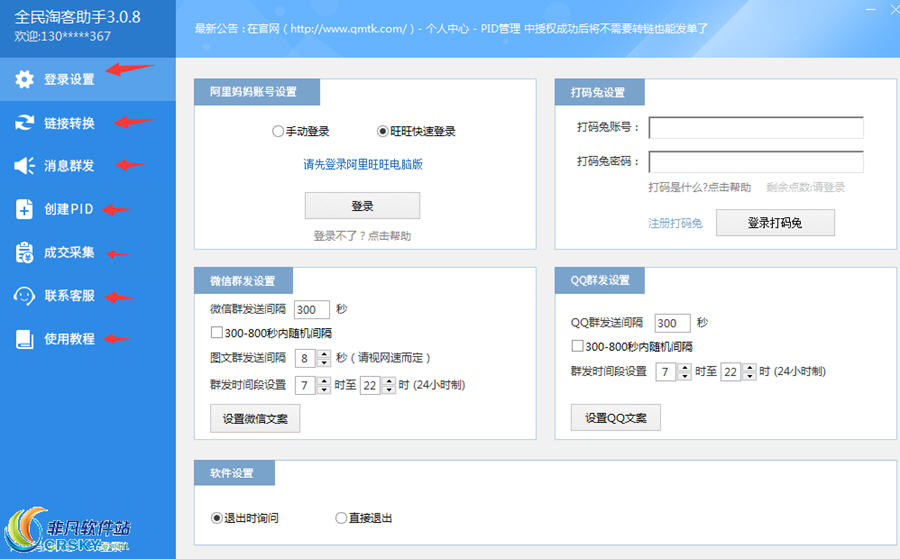Open the 登录不了？点击帮助 link
The image size is (900, 559).
click(362, 236)
